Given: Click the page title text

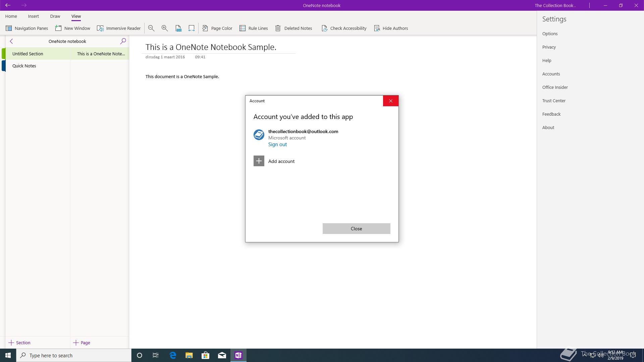Looking at the screenshot, I should point(211,47).
